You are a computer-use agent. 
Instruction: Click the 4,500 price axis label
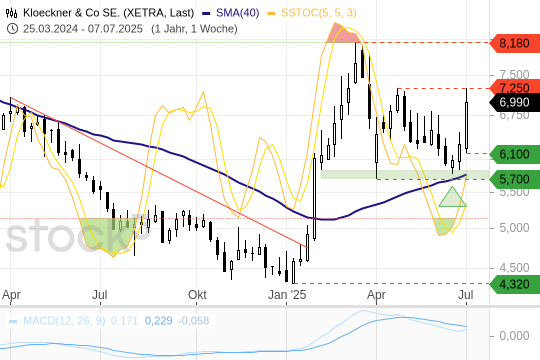[514, 268]
